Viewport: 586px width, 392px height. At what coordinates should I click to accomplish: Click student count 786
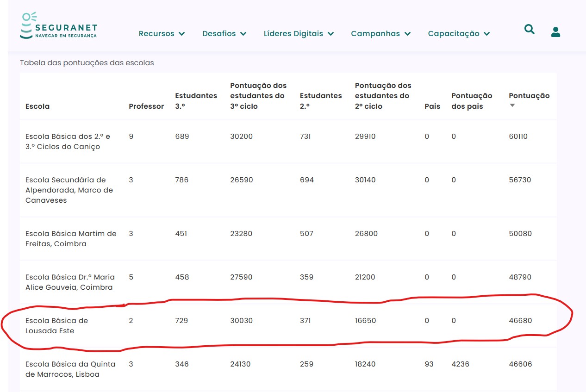pos(182,180)
